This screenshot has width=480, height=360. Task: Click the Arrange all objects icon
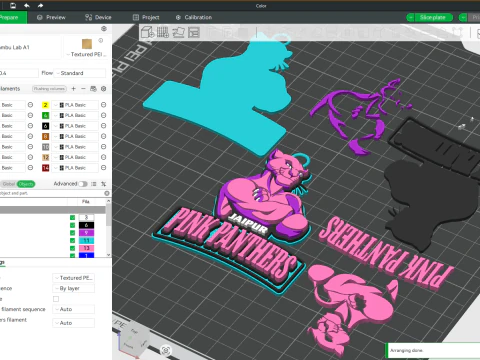tap(194, 32)
